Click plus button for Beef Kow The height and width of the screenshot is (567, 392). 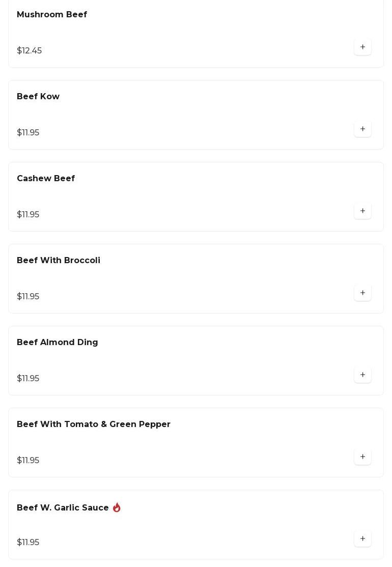tap(362, 129)
